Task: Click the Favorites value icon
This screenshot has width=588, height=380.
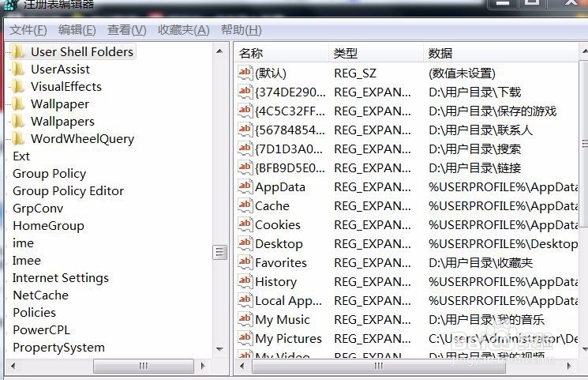Action: click(245, 262)
